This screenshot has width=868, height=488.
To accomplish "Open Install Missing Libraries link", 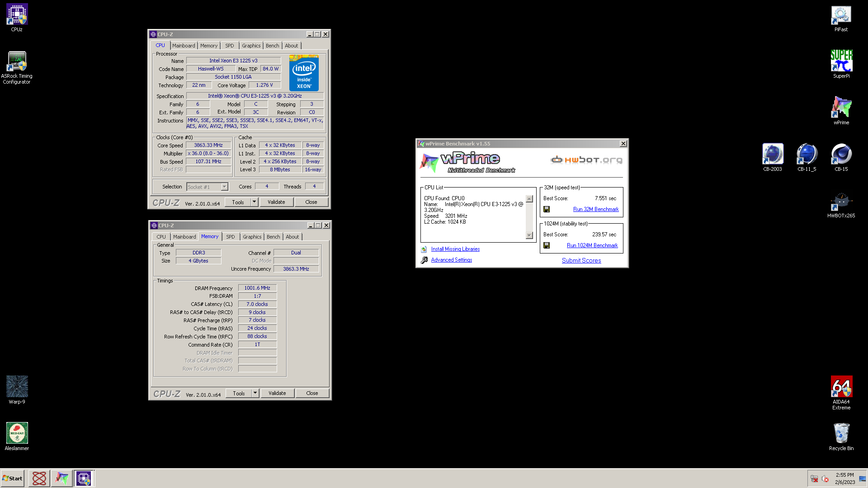I will (455, 249).
